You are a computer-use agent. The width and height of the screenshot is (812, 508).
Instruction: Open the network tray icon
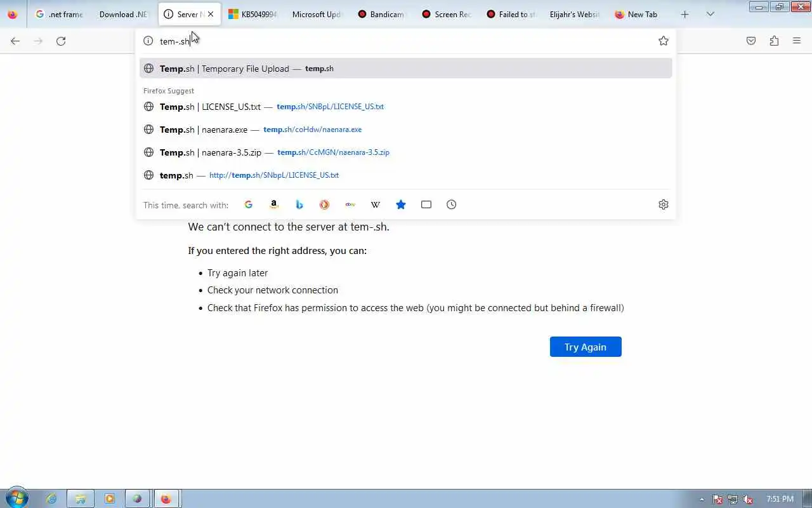point(733,499)
